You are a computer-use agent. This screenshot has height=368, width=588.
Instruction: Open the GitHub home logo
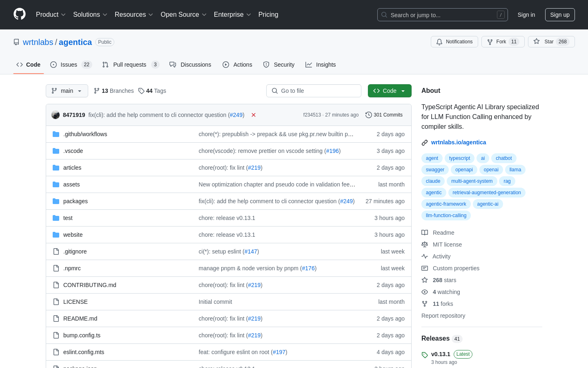click(x=20, y=14)
